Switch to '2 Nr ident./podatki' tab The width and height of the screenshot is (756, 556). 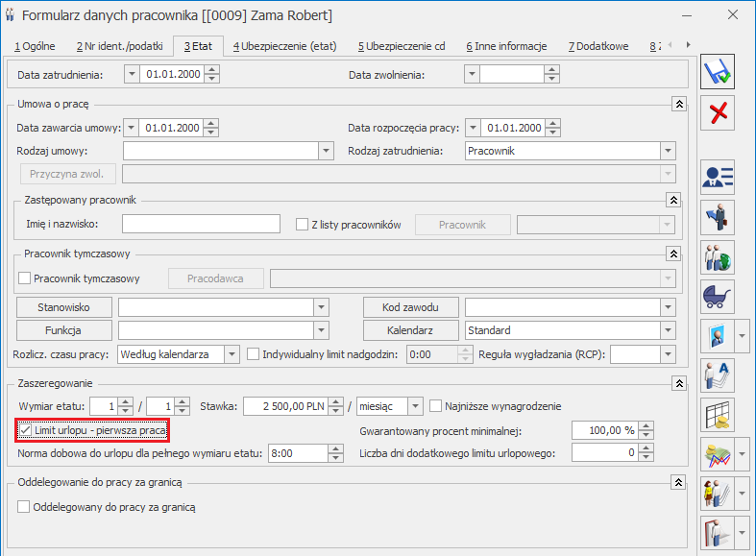[119, 46]
